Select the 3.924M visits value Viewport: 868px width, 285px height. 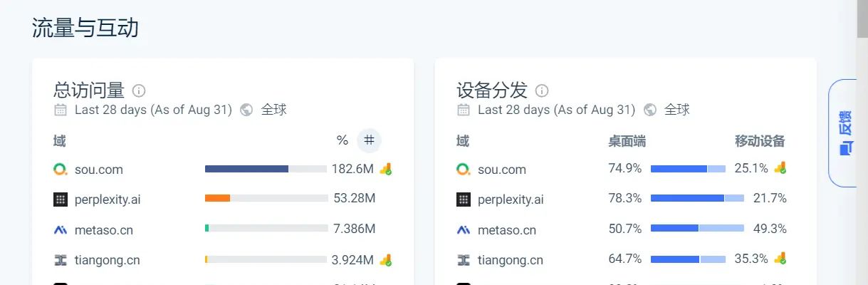[x=352, y=259]
